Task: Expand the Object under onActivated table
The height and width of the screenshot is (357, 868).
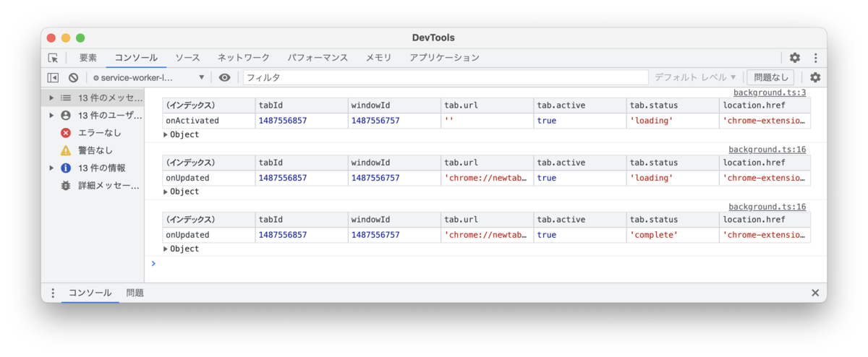Action: point(166,134)
